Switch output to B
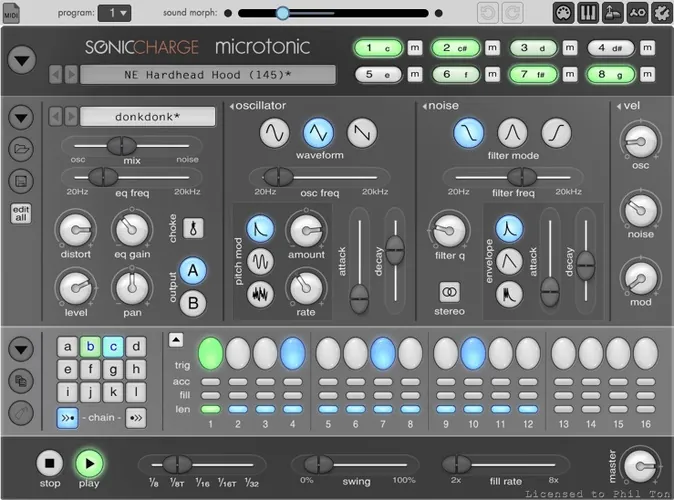Viewport: 674px width, 500px height. (193, 304)
